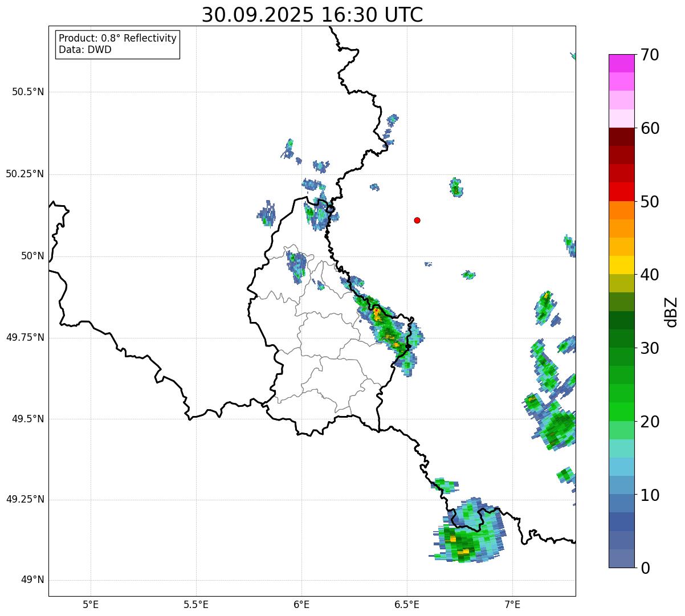
Task: Click the '7°E' longitude label
Action: 512,605
